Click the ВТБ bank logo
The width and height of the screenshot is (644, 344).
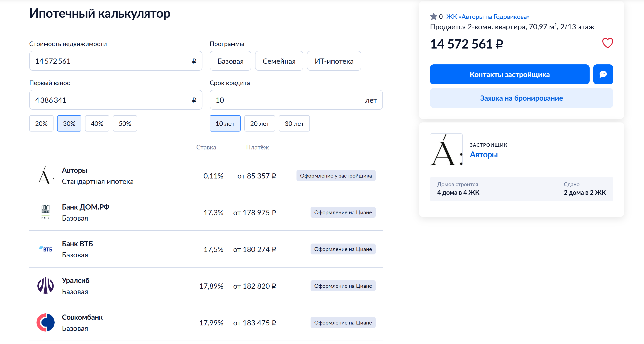coord(46,249)
